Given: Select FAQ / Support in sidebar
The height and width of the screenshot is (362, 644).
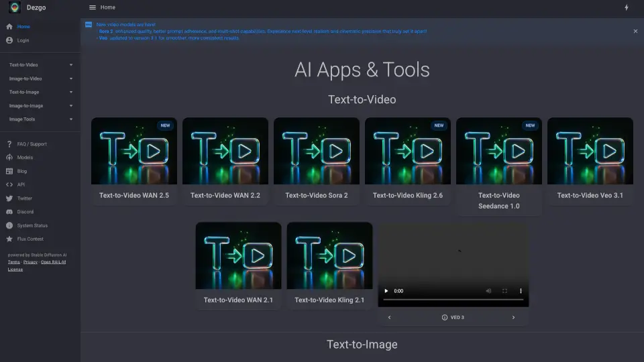Looking at the screenshot, I should [x=32, y=144].
